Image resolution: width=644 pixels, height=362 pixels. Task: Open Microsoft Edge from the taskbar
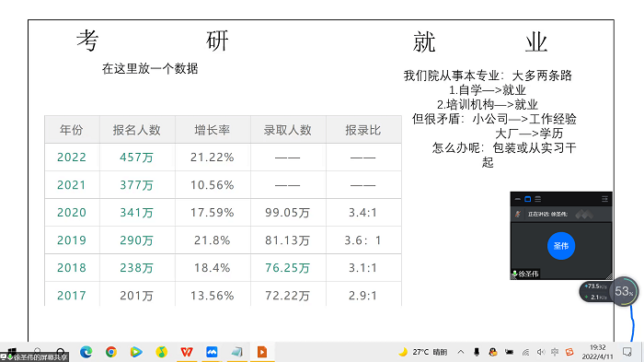tap(86, 352)
